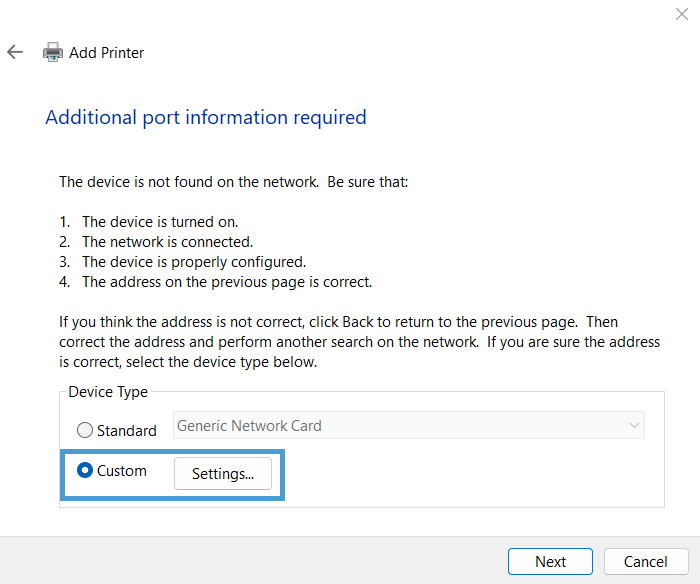
Task: Click text 'The network is connected.'
Action: click(167, 242)
